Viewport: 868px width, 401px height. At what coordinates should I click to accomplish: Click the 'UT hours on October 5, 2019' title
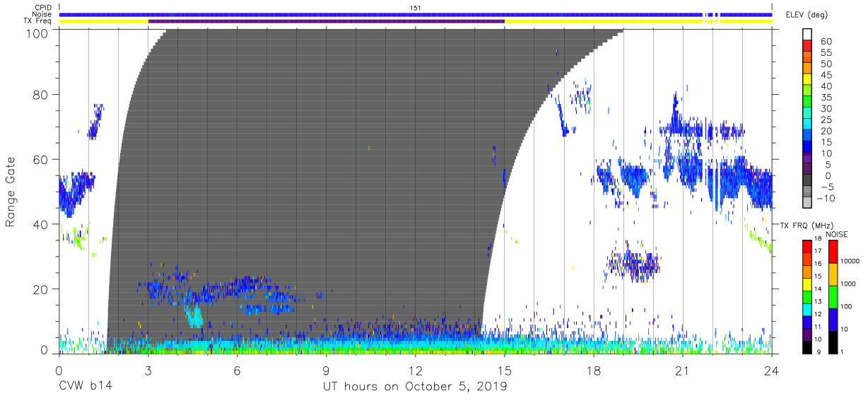pyautogui.click(x=415, y=386)
